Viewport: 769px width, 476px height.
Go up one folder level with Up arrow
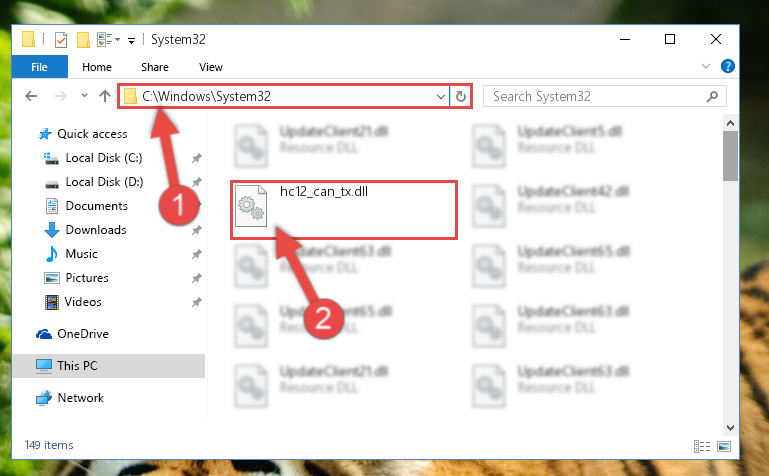click(104, 96)
